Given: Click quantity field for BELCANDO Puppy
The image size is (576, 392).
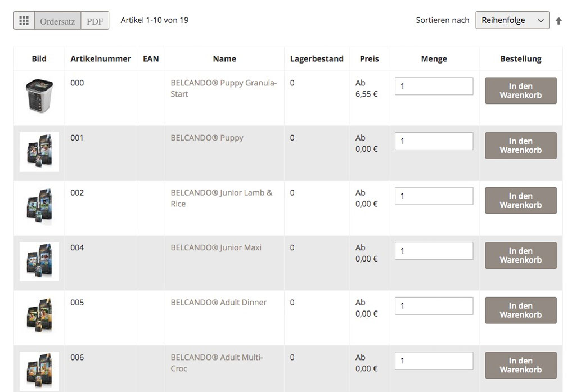Looking at the screenshot, I should (x=433, y=141).
